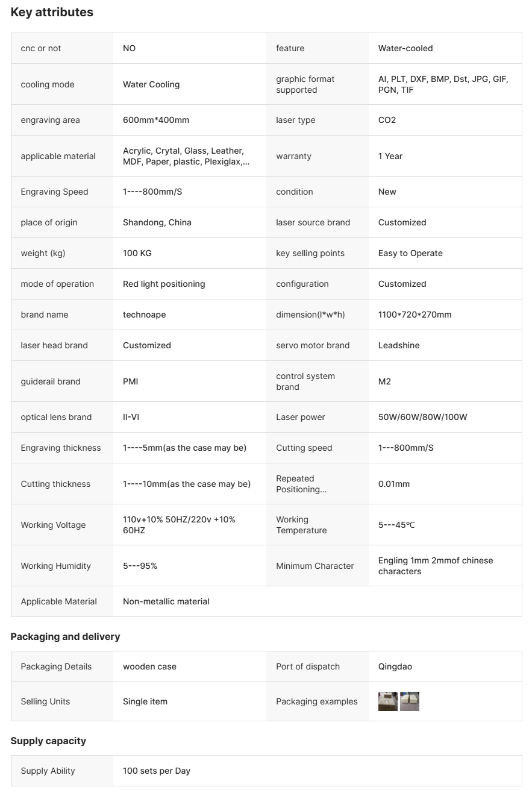Expand the truncated applicable material value
The width and height of the screenshot is (532, 793).
(186, 156)
